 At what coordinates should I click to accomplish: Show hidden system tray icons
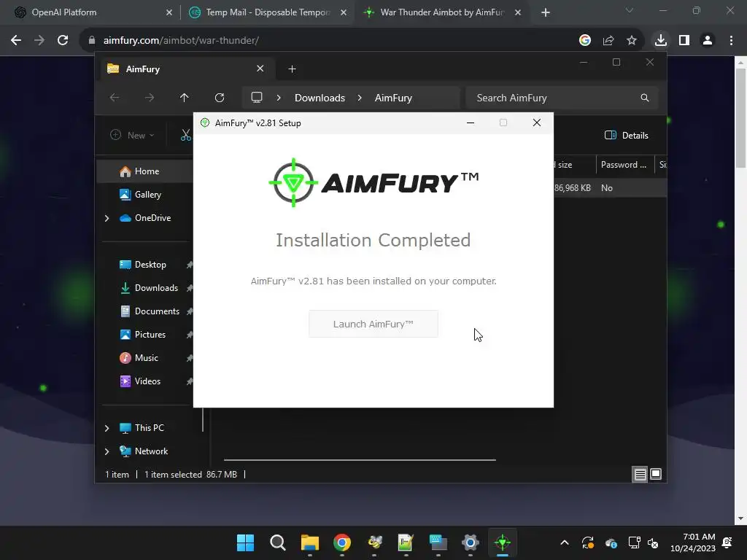pos(565,542)
